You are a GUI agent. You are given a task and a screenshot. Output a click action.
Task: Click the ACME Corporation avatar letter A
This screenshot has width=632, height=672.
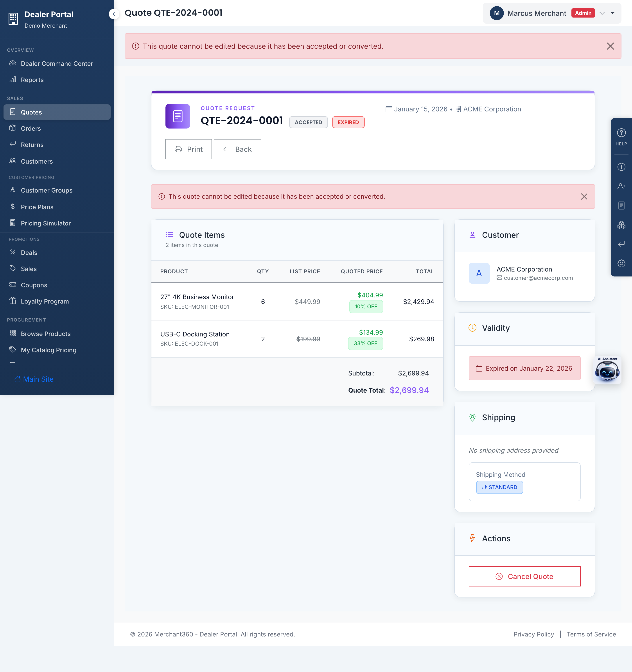[479, 273]
